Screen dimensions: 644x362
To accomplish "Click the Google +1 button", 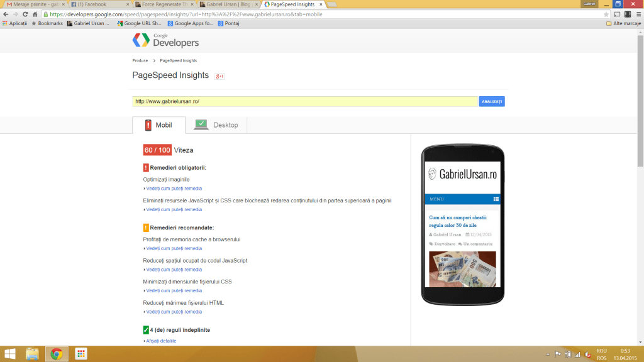I will tap(219, 76).
